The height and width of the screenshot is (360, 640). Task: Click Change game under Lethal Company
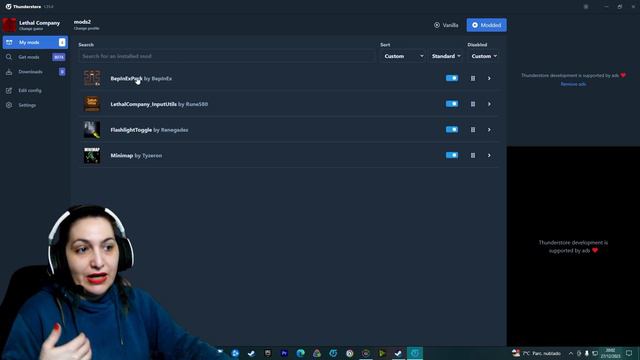pyautogui.click(x=31, y=29)
